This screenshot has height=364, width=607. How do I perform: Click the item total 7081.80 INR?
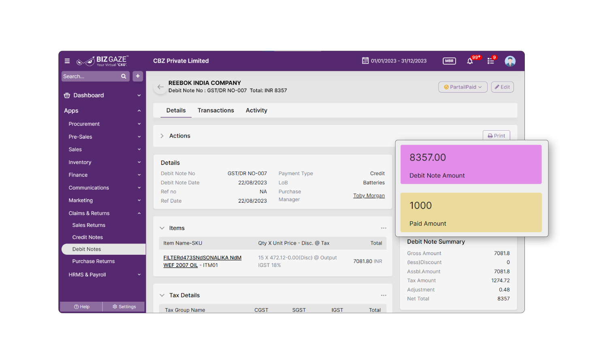pyautogui.click(x=367, y=261)
